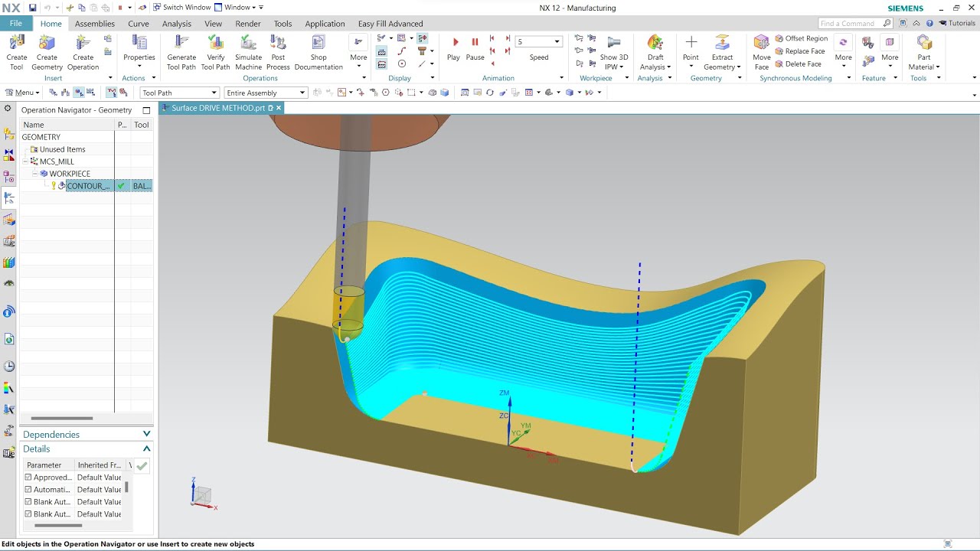Toggle the Approved parameter checkbox
Viewport: 980px width, 551px height.
(x=28, y=477)
